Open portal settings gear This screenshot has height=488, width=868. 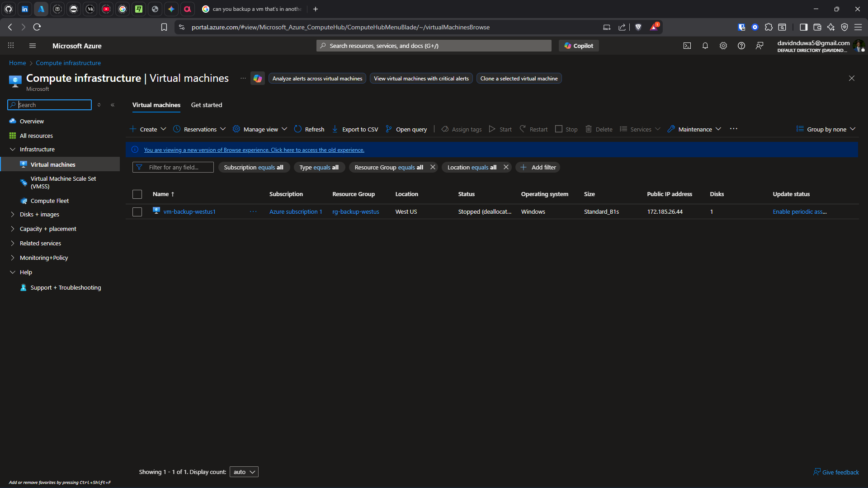[723, 46]
